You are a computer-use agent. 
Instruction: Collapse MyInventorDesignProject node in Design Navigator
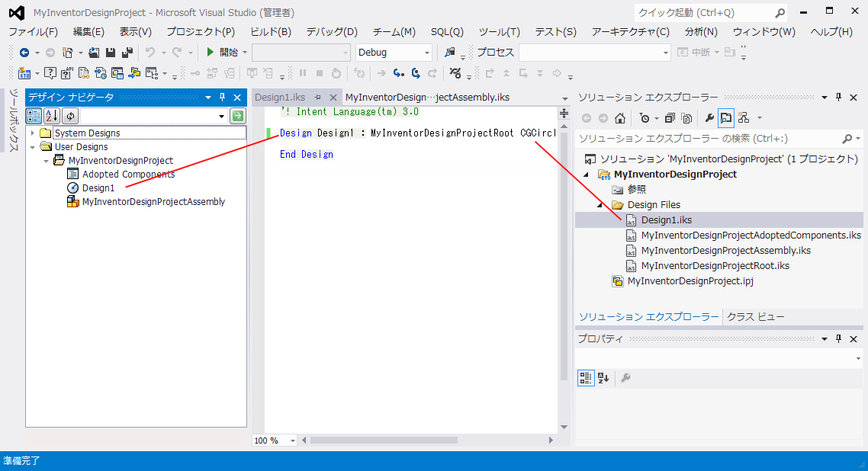[x=47, y=161]
